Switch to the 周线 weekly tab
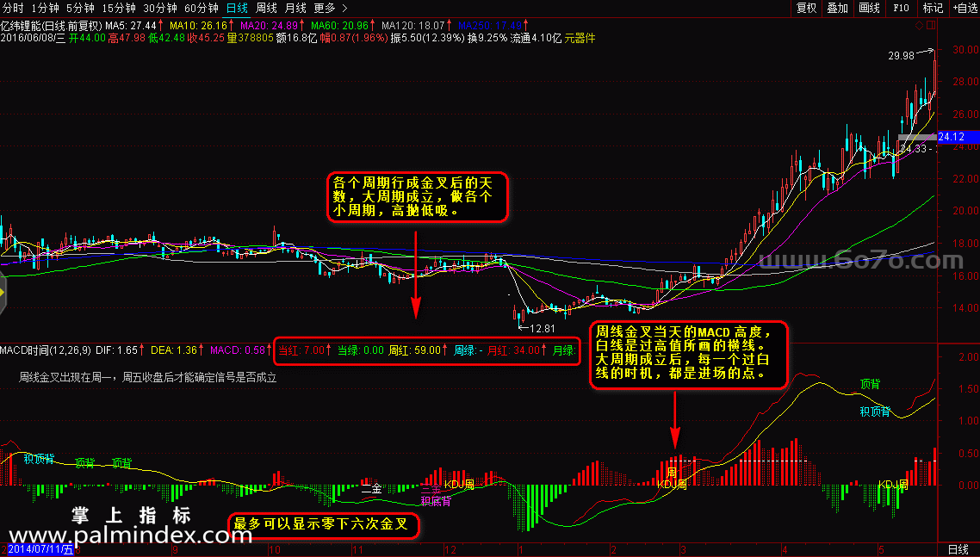Screen dimensions: 980x557 tap(266, 8)
